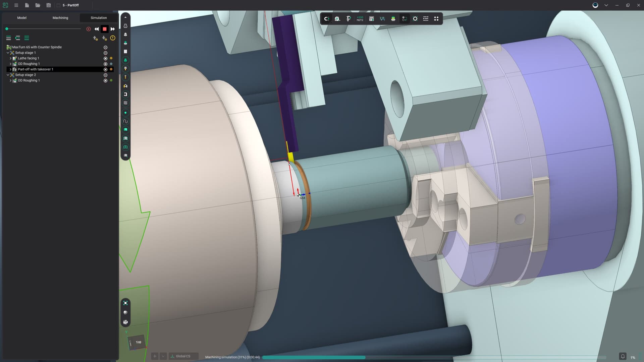Toggle the simulation circle for Part-off with takeover 1
644x362 pixels.
pos(105,69)
